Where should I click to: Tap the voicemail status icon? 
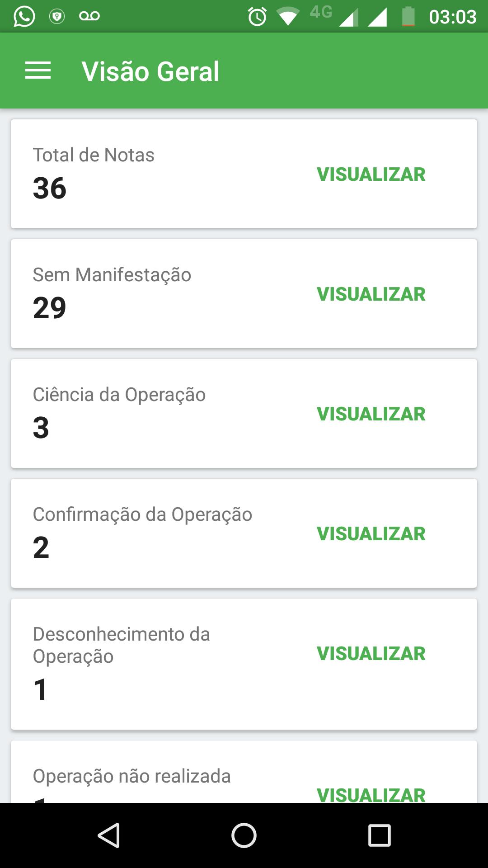tap(89, 17)
